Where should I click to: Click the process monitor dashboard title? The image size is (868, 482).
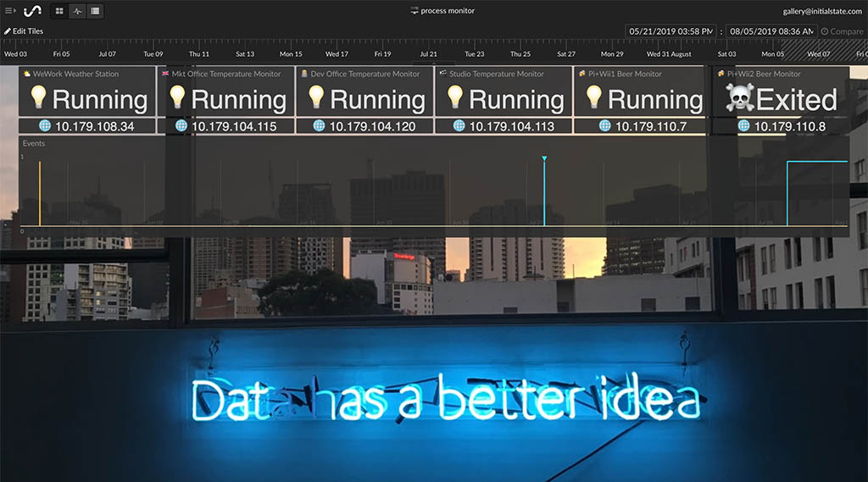coord(442,11)
